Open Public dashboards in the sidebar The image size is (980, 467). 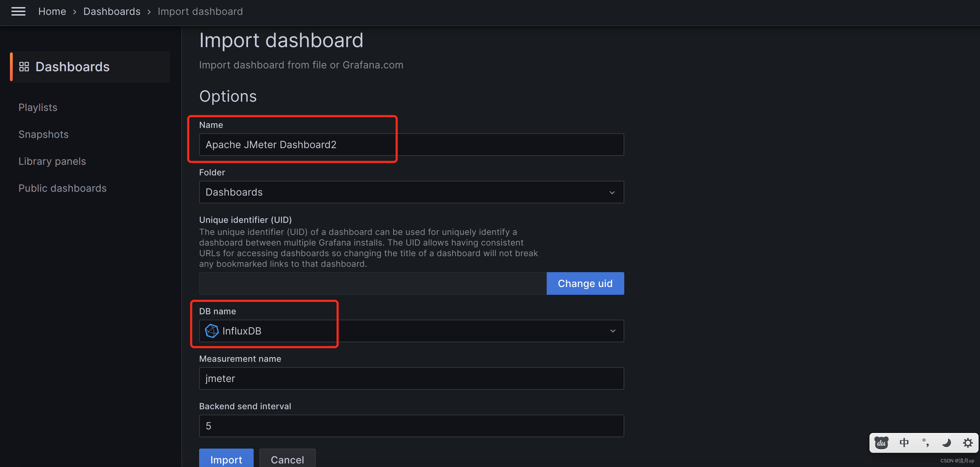[62, 188]
